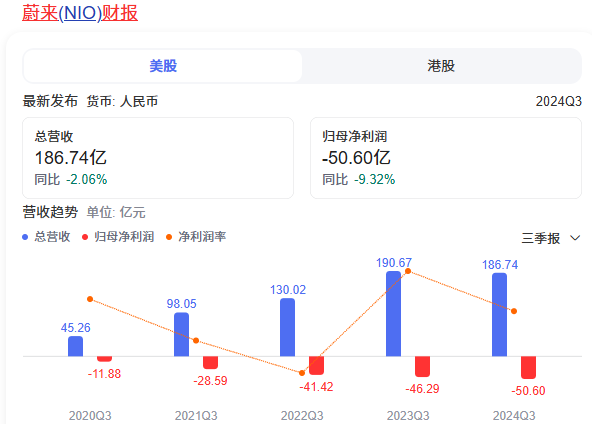The height and width of the screenshot is (424, 592).
Task: Toggle the 净利润率 legend item
Action: coord(196,237)
